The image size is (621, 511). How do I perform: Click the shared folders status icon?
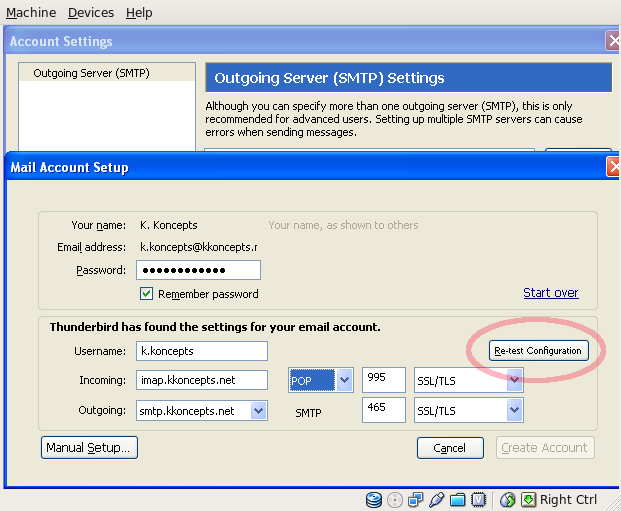point(458,500)
